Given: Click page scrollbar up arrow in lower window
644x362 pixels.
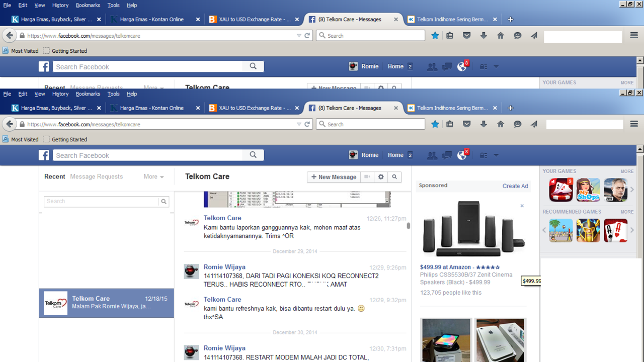Looking at the screenshot, I should [640, 149].
